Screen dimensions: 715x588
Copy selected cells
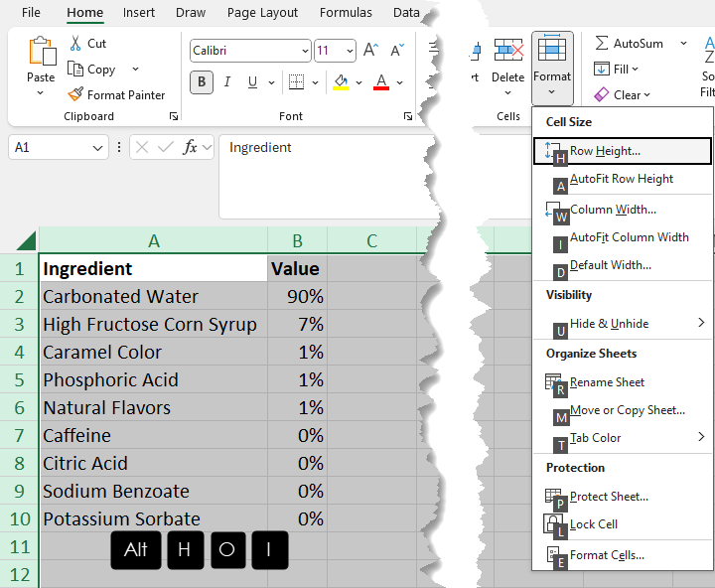pos(92,70)
